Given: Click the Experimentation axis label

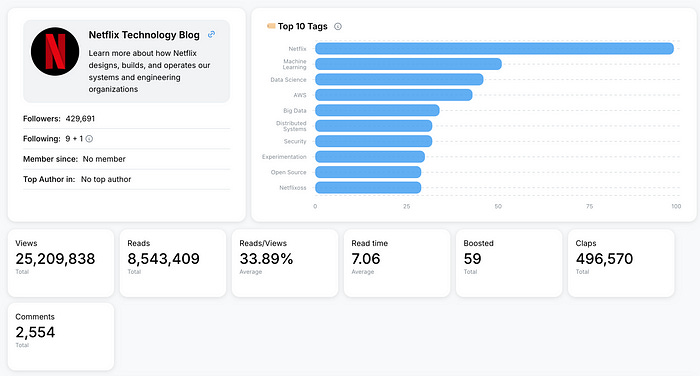Looking at the screenshot, I should (x=284, y=157).
